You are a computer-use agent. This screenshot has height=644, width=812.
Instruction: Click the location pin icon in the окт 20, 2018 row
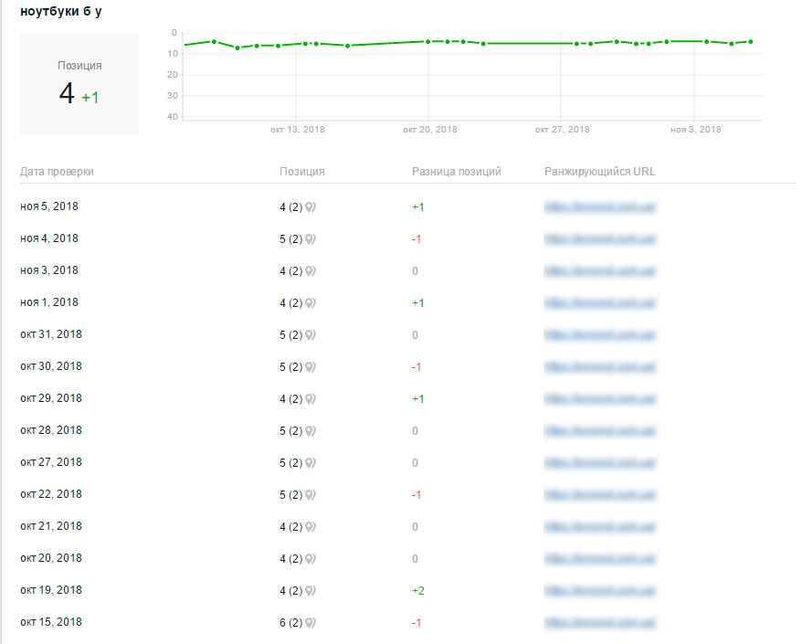pyautogui.click(x=311, y=559)
